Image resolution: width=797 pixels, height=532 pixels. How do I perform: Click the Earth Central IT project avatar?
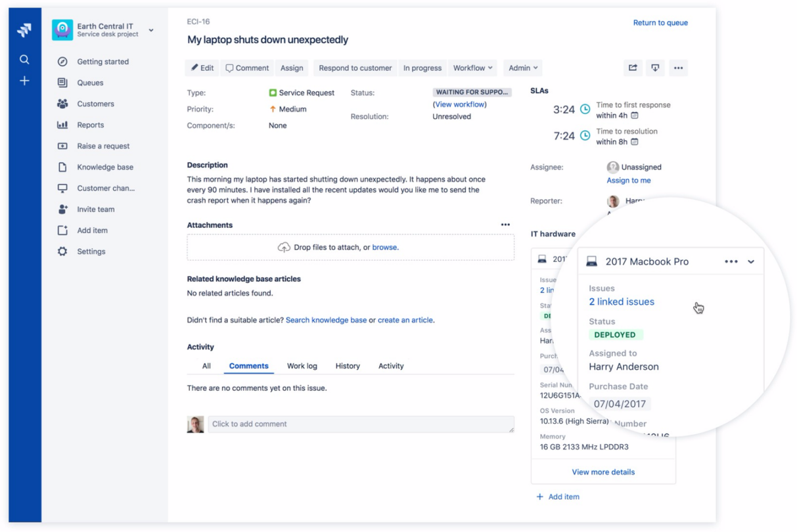[x=62, y=30]
